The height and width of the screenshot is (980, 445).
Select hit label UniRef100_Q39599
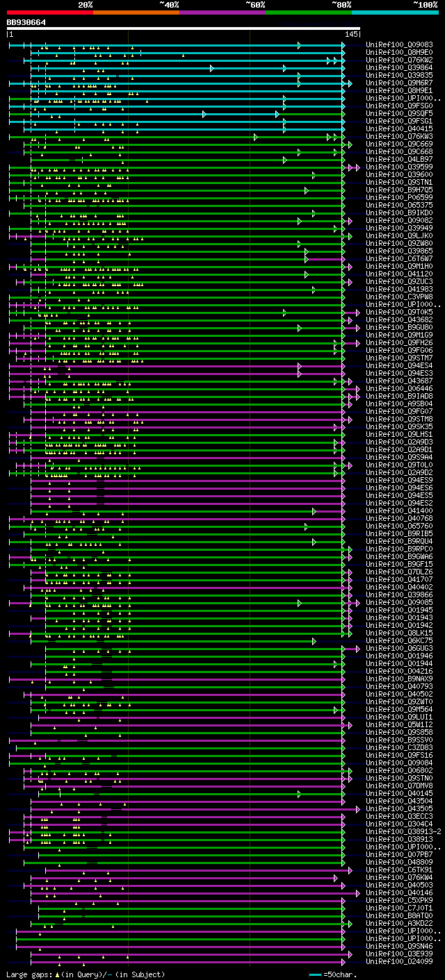pos(399,167)
